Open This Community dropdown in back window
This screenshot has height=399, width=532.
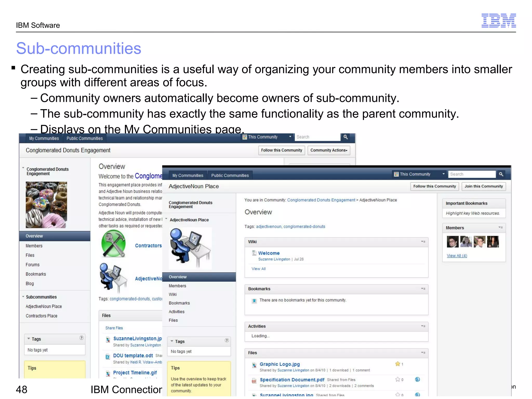coord(267,137)
